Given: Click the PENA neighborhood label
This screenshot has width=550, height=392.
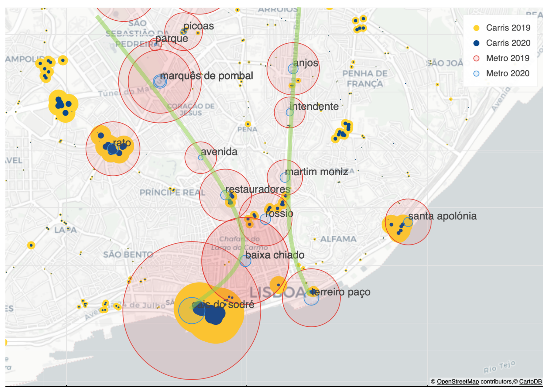Looking at the screenshot, I should click(x=247, y=129).
